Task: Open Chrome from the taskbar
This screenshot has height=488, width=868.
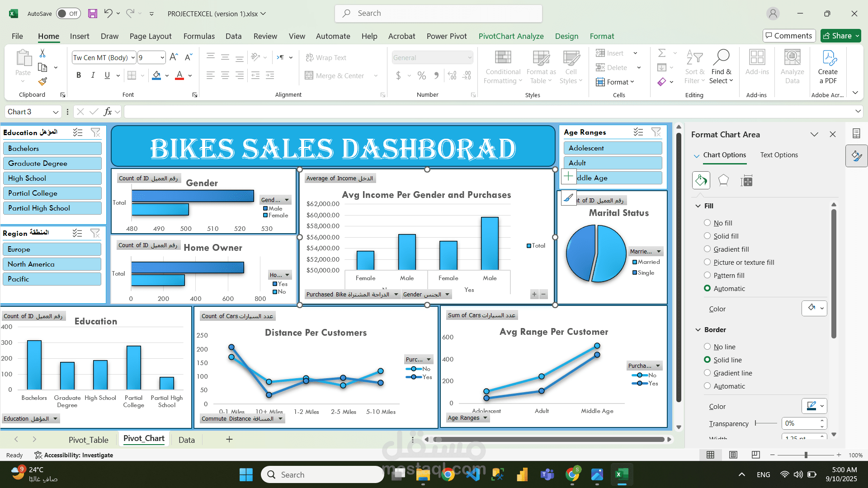Action: (x=448, y=475)
